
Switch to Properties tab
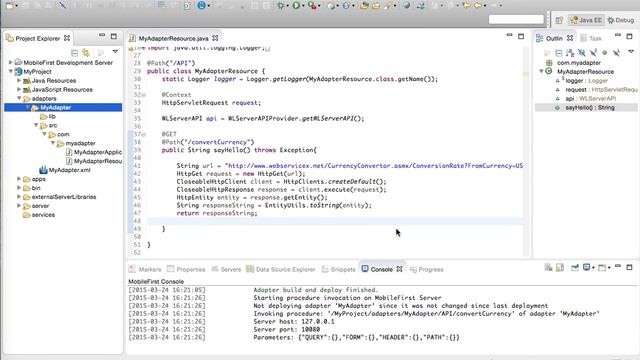(x=186, y=269)
